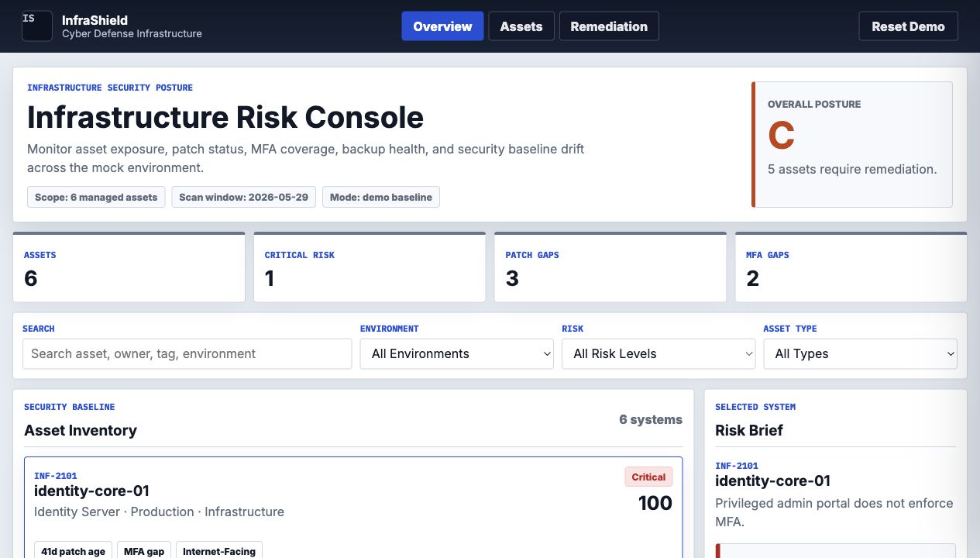Click the Mode: demo baseline chip

point(381,197)
